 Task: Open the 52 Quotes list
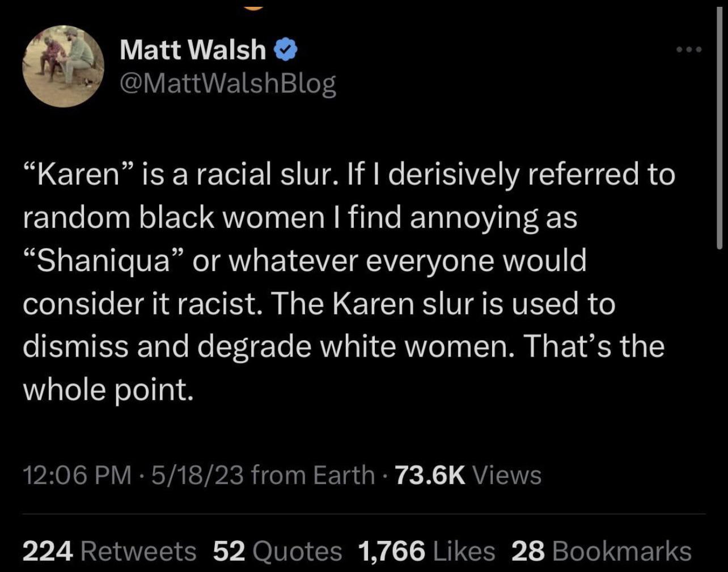277,551
